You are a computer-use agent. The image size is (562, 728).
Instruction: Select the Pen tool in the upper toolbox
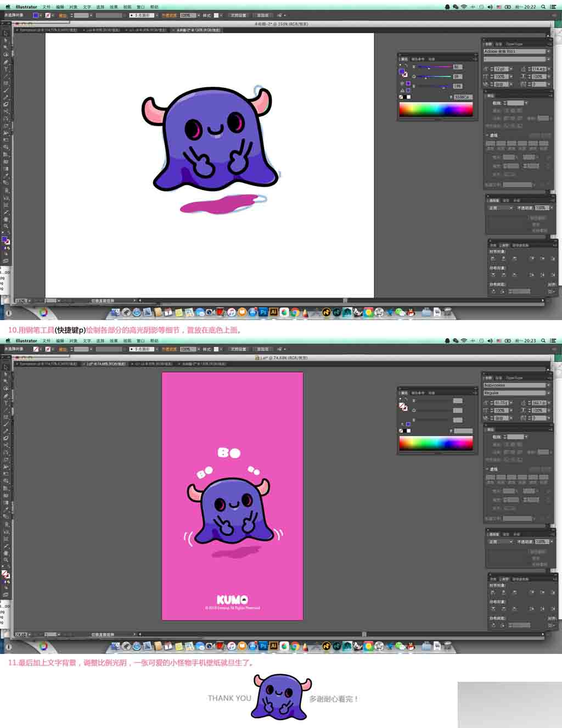pyautogui.click(x=6, y=62)
